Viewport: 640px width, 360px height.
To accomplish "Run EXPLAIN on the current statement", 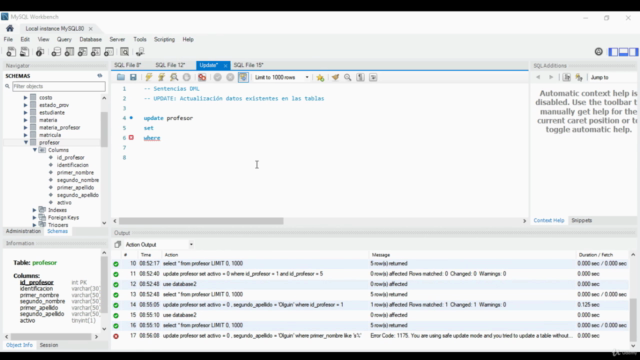I will point(174,77).
